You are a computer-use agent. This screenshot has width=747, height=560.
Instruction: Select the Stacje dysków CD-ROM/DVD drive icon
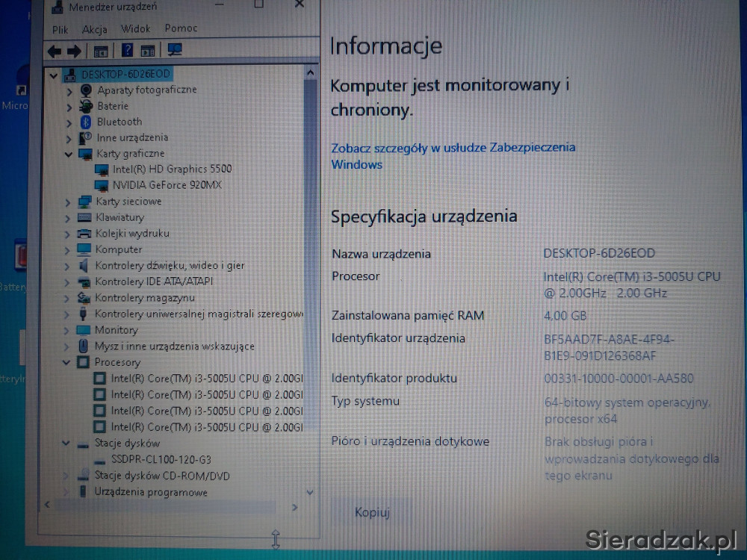pyautogui.click(x=84, y=475)
